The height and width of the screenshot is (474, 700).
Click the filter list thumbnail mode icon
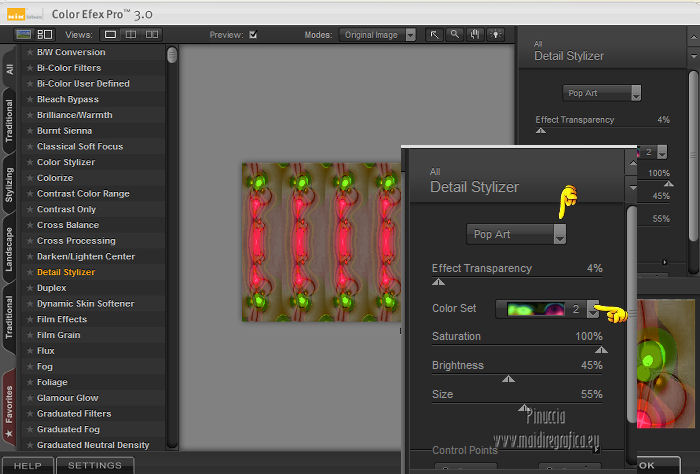23,34
